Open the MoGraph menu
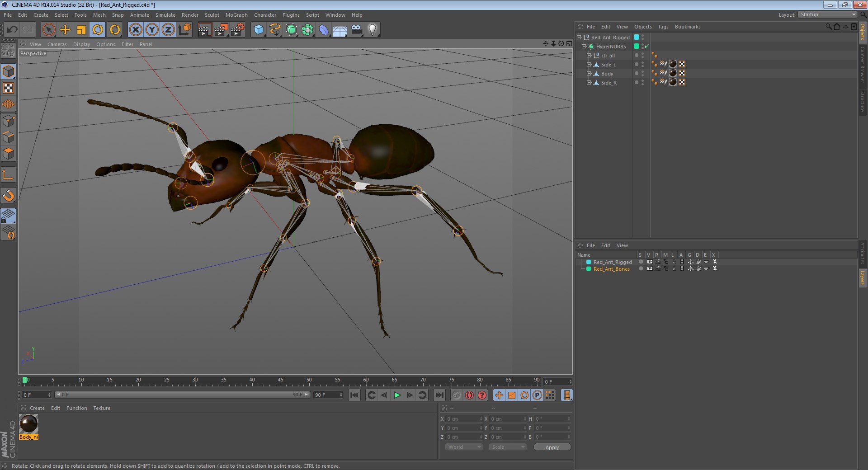Viewport: 868px width, 470px height. click(x=236, y=15)
